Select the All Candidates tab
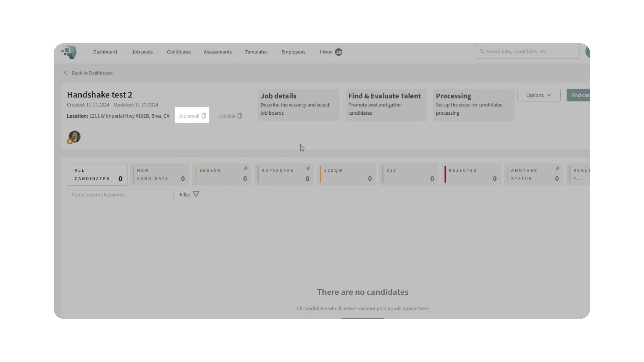644x362 pixels. pyautogui.click(x=97, y=174)
